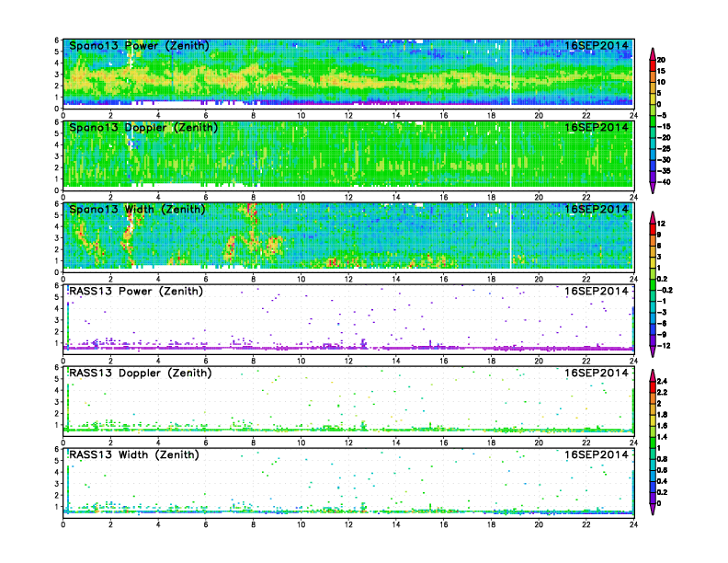Click x-axis tick '8' below Spano13 Doppler panel
Image resolution: width=728 pixels, height=563 pixels.
pos(253,197)
